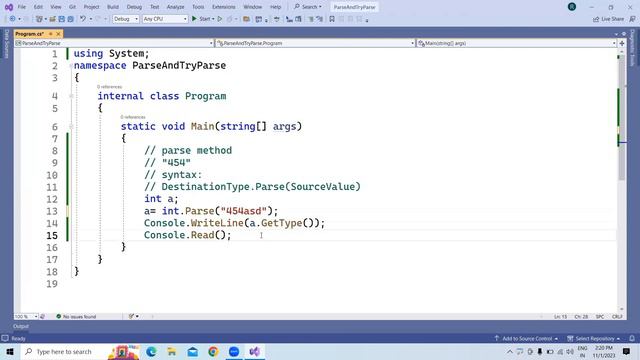The height and width of the screenshot is (360, 640).
Task: Open the Edit menu
Action: click(38, 7)
